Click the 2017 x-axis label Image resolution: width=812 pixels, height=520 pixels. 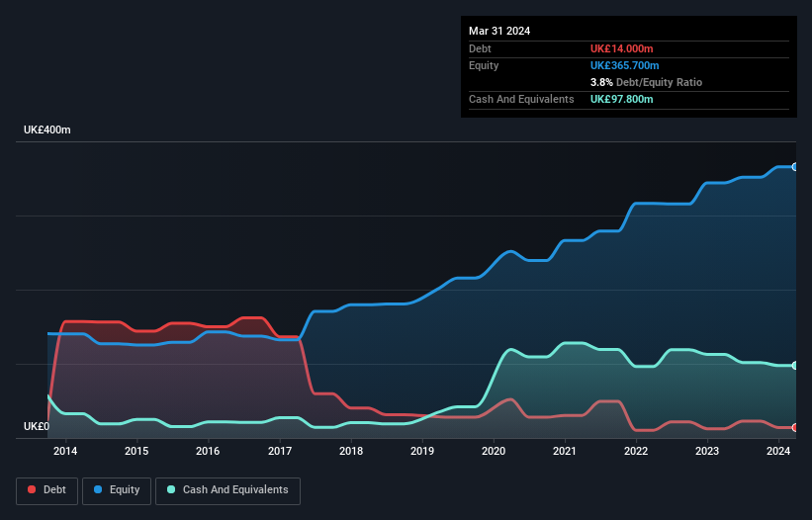(x=280, y=451)
